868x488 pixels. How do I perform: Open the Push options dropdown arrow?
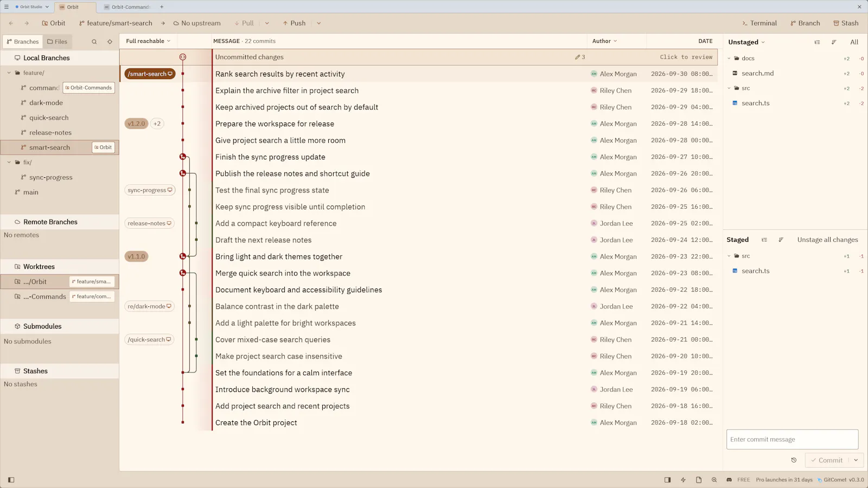318,23
